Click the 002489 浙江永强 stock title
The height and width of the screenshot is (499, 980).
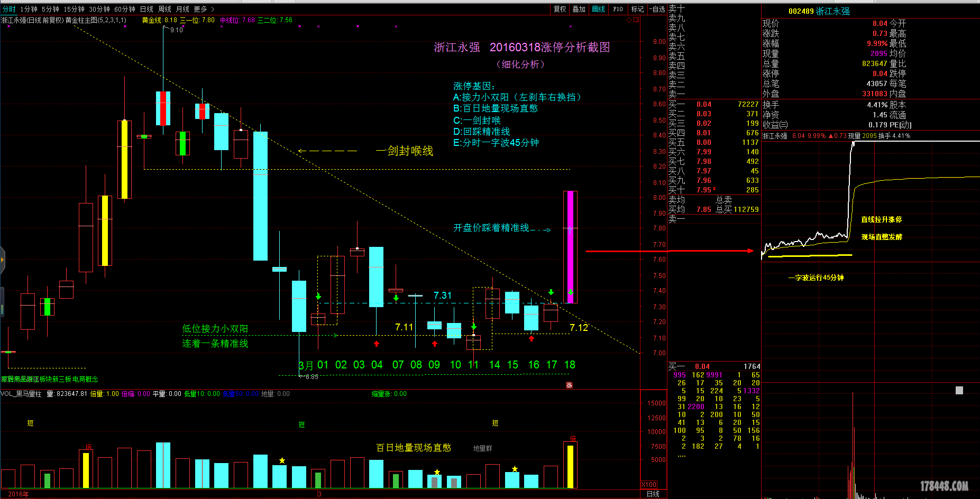tap(819, 11)
